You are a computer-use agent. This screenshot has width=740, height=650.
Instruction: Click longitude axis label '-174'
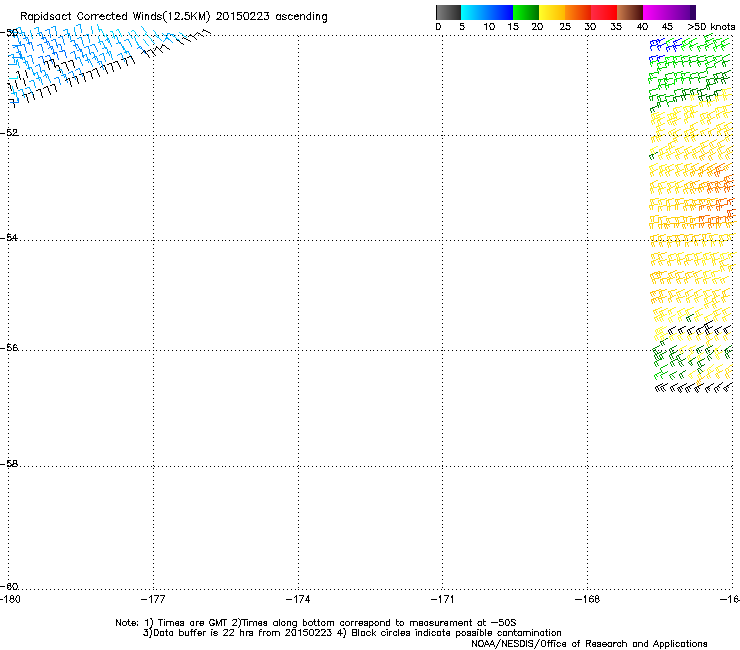(x=298, y=599)
